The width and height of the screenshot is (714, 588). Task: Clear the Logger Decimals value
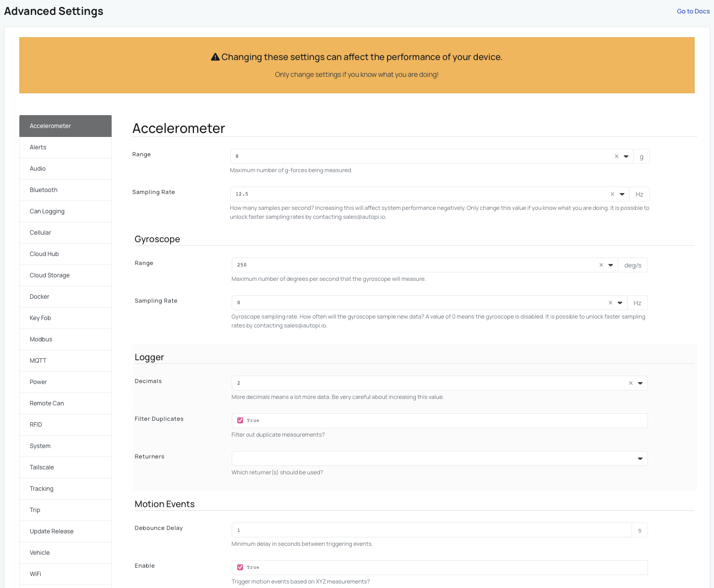click(x=631, y=383)
